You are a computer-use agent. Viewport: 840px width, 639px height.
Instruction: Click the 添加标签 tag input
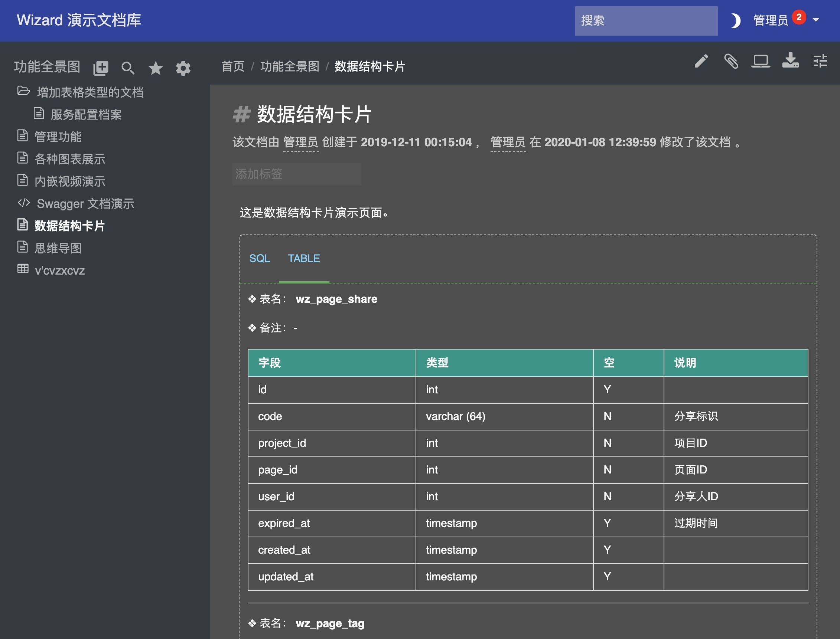[296, 174]
